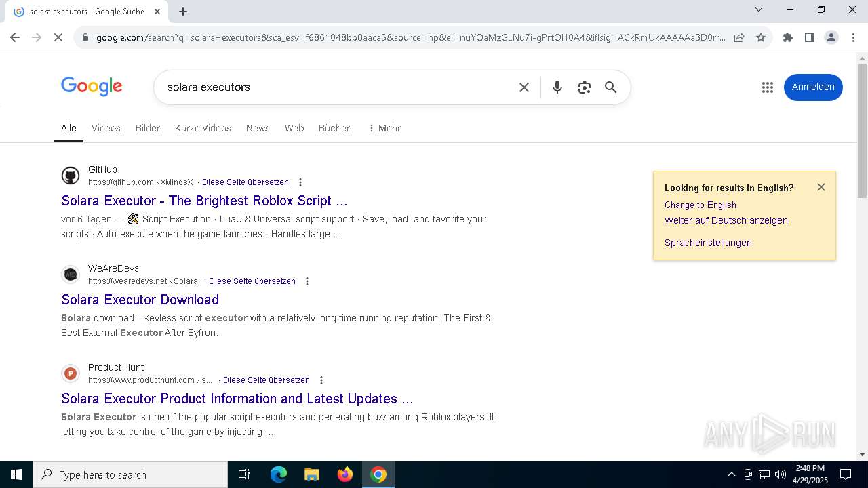Bookmark this page with star icon
This screenshot has height=488, width=868.
[x=761, y=37]
